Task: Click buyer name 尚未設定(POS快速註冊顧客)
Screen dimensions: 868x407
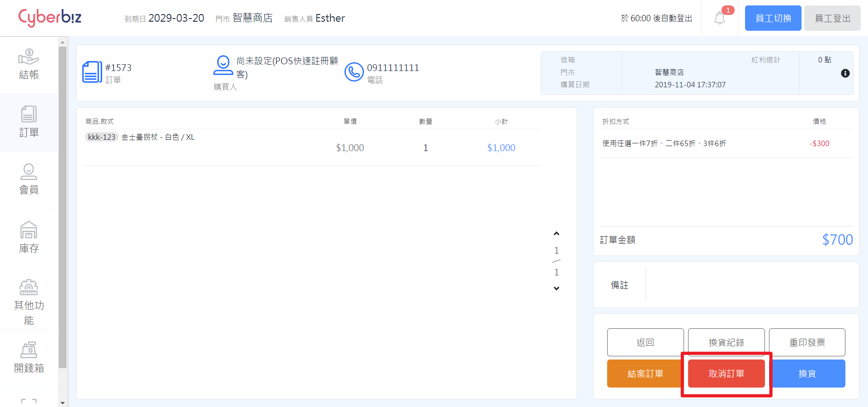Action: [x=287, y=67]
